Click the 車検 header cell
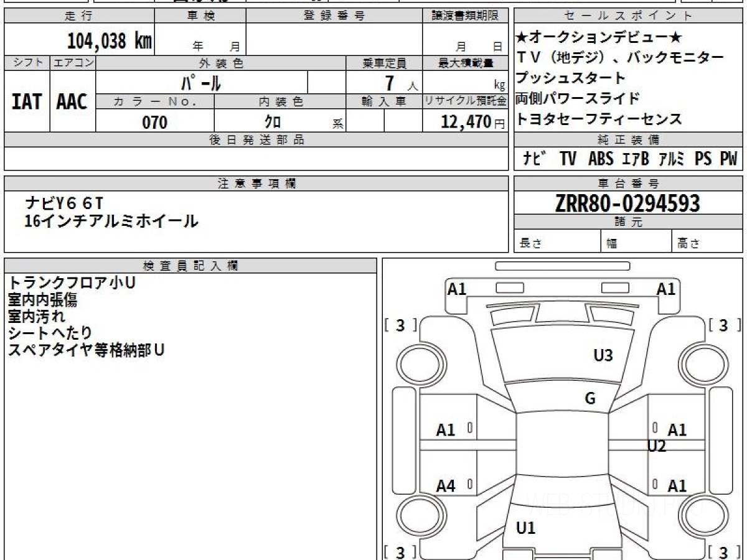The image size is (747, 560). [200, 16]
